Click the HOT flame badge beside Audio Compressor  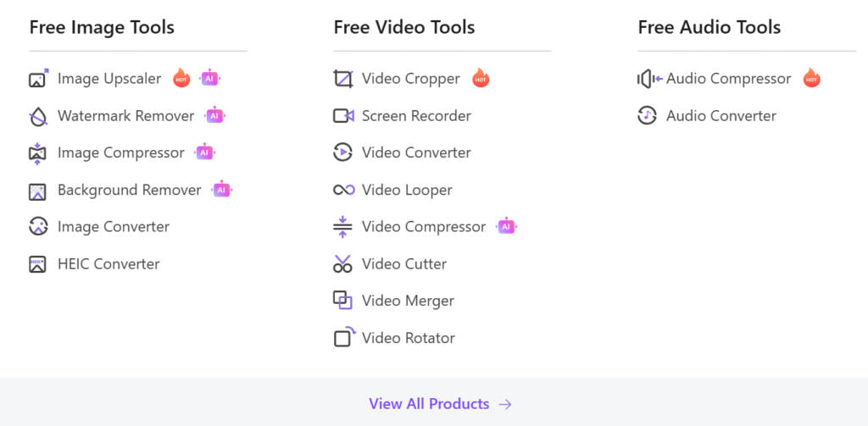[812, 79]
